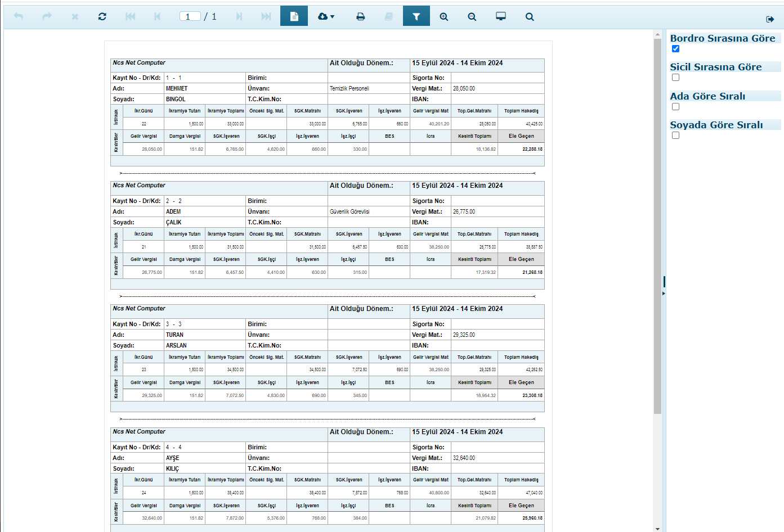
Task: Click the scrollbar down arrow
Action: (x=657, y=529)
